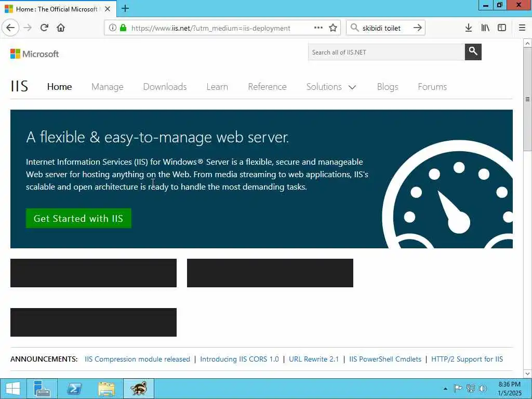Launch PowerShell from the taskbar
Image resolution: width=532 pixels, height=399 pixels.
[x=74, y=389]
